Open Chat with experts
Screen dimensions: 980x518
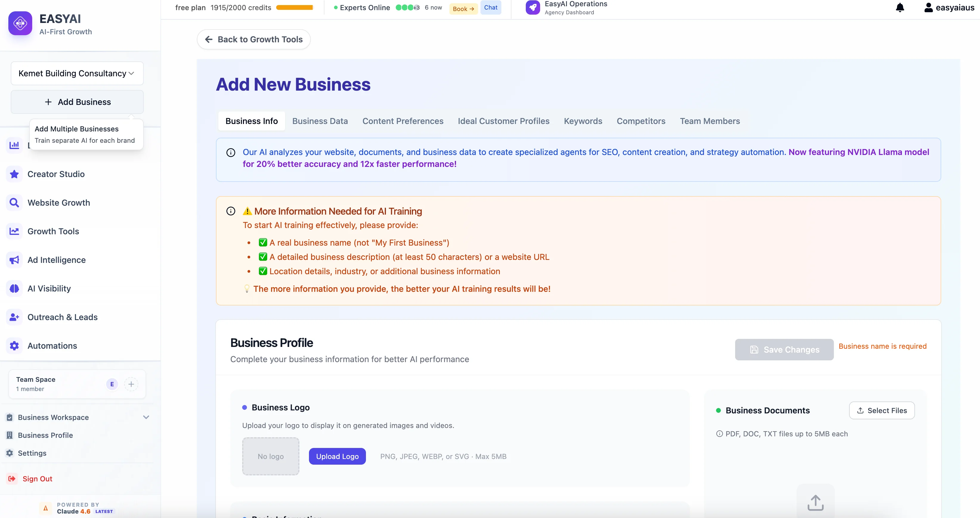[491, 7]
